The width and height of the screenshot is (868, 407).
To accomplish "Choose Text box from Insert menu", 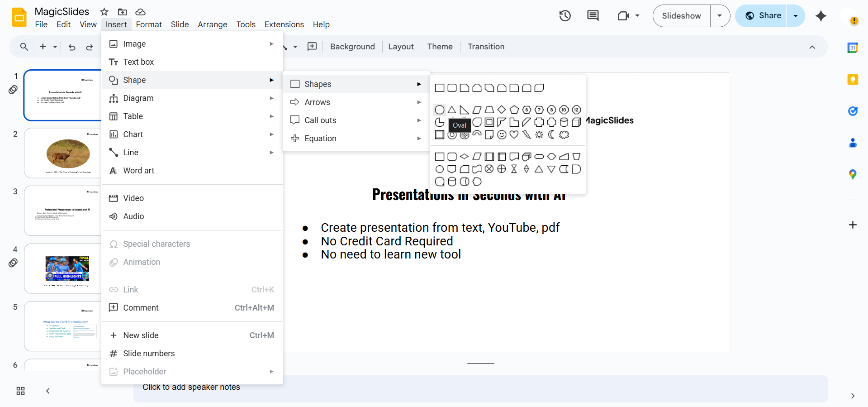I will click(192, 62).
